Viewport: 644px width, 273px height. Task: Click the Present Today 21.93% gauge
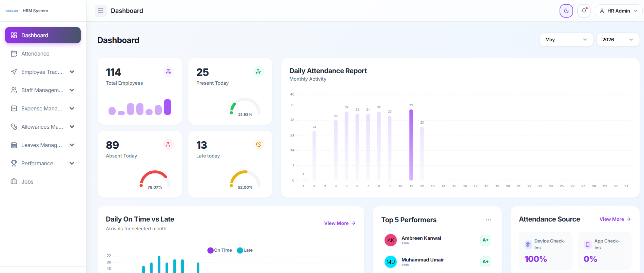(245, 107)
